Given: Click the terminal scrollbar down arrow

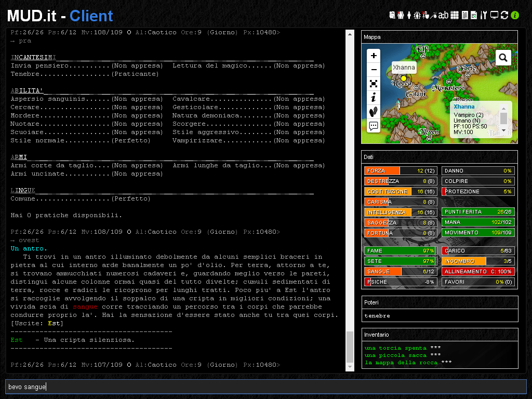Looking at the screenshot, I should click(x=350, y=367).
